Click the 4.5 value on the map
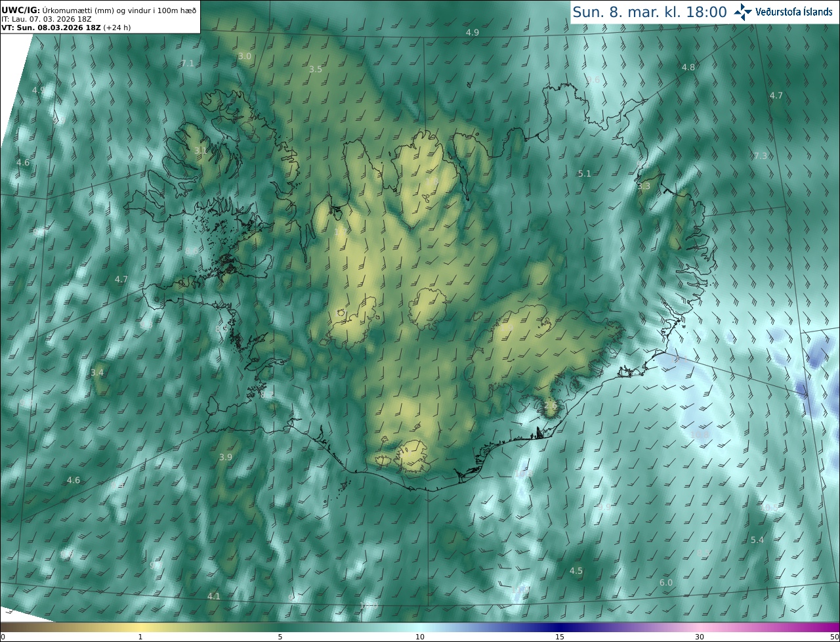Image resolution: width=840 pixels, height=642 pixels. point(576,570)
